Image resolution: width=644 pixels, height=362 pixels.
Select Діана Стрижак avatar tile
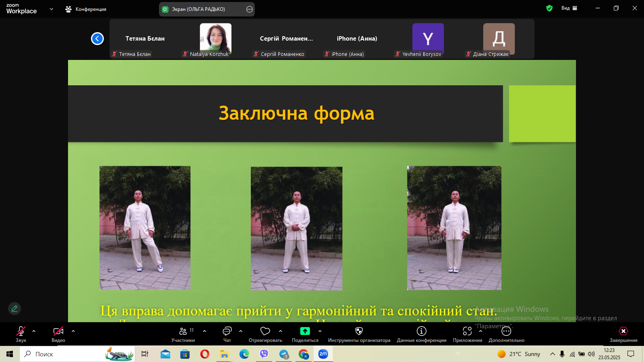(499, 39)
